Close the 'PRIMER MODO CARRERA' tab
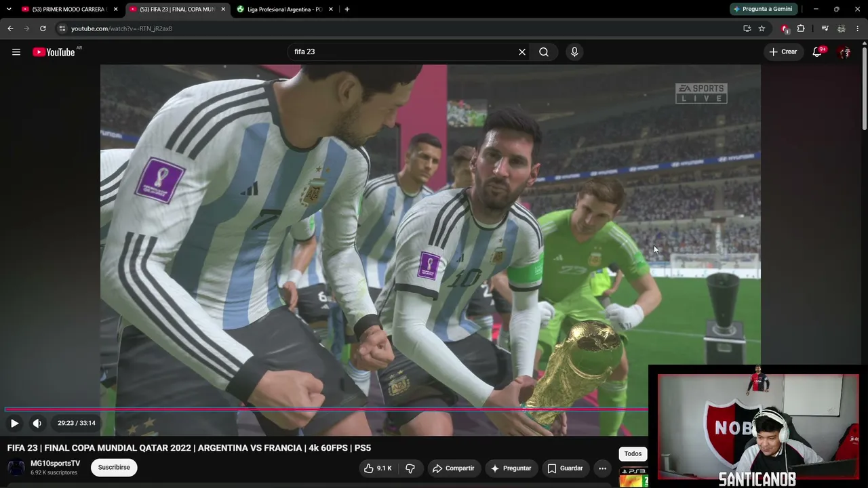868x488 pixels. pyautogui.click(x=115, y=9)
